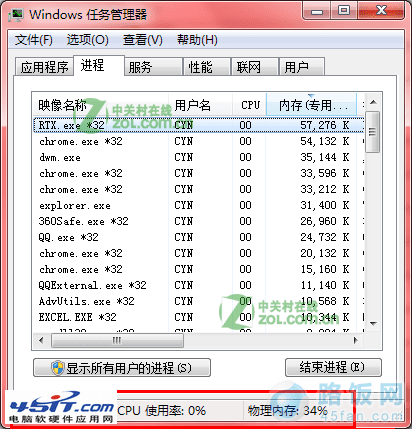The width and height of the screenshot is (412, 429).
Task: Click the 物理内存: 34% status text
Action: point(287,411)
